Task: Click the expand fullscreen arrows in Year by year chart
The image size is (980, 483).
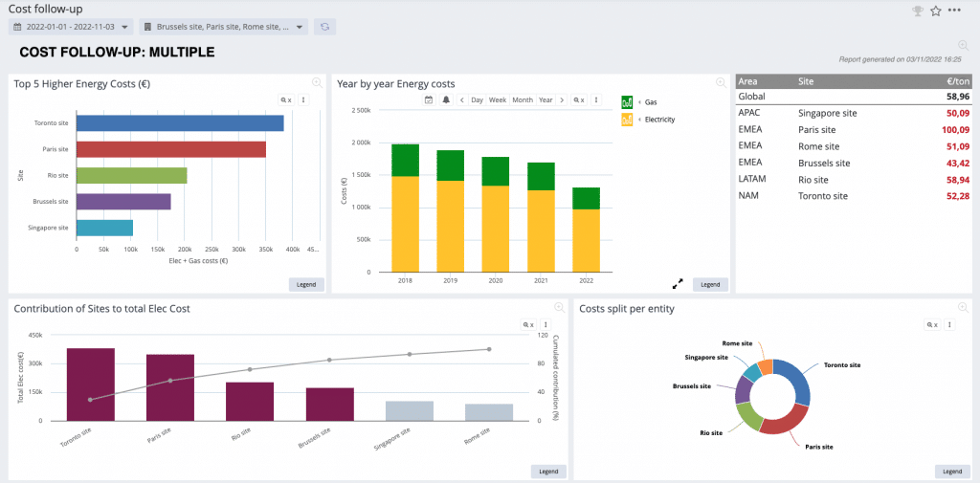Action: tap(678, 284)
